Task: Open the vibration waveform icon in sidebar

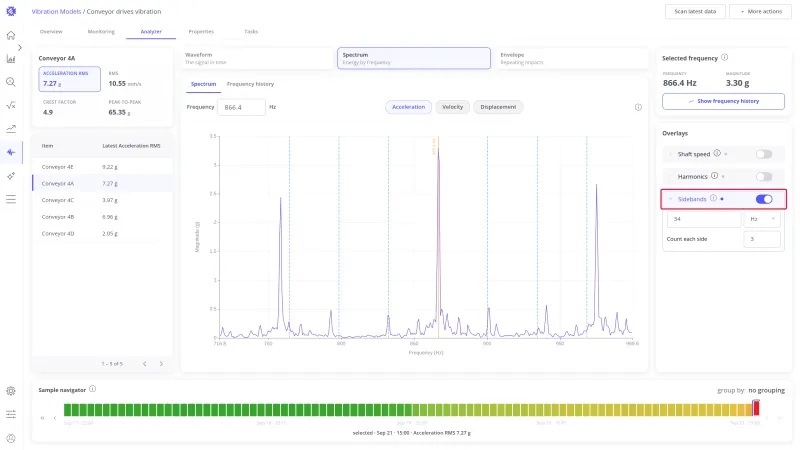Action: click(x=11, y=152)
